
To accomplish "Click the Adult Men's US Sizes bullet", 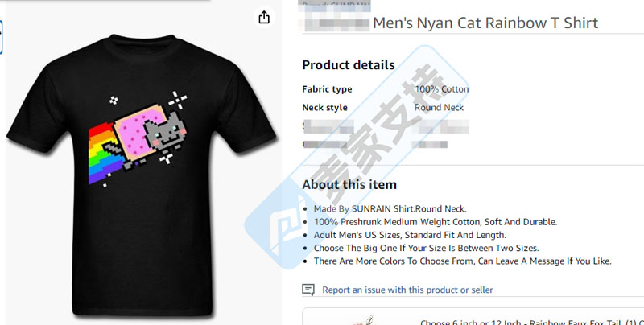I will (x=410, y=235).
